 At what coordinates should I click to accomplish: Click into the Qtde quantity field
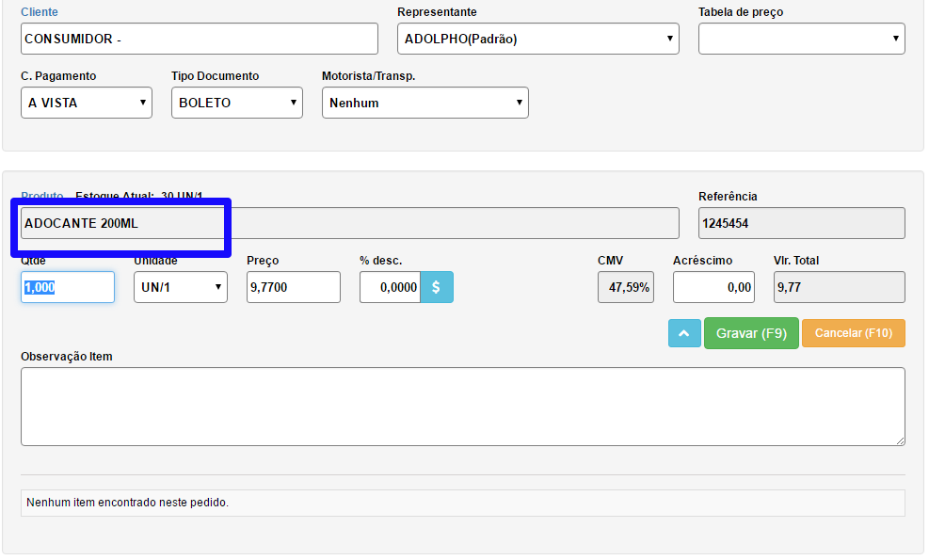[67, 287]
